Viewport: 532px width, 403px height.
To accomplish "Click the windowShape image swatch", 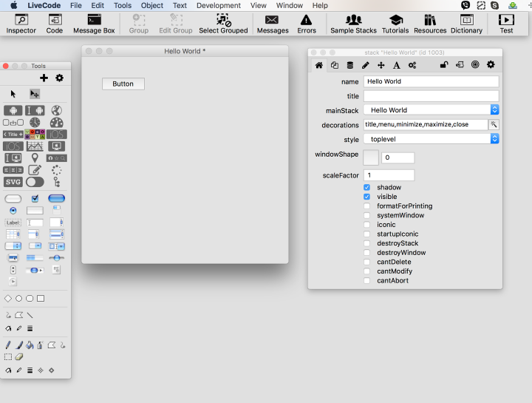I will [371, 158].
